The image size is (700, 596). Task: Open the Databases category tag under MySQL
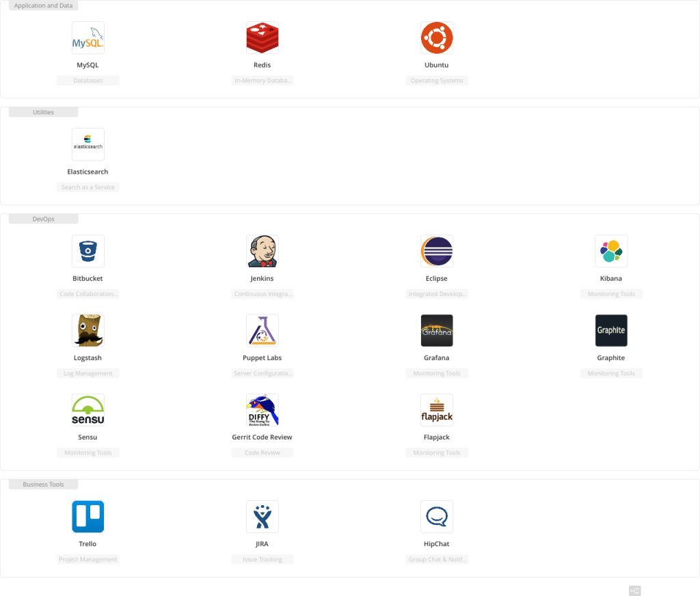(x=87, y=80)
